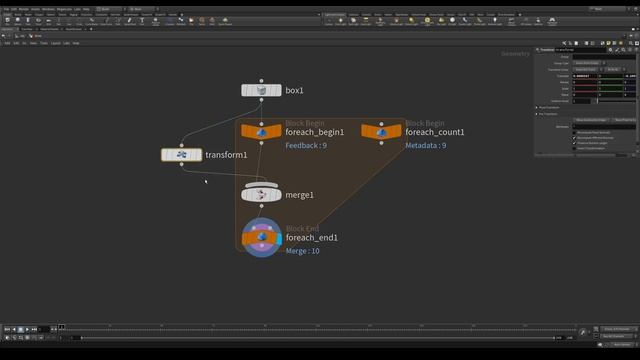Select the Metaball shelf tool
Image resolution: width=640 pixels, height=360 pixels.
(181, 21)
